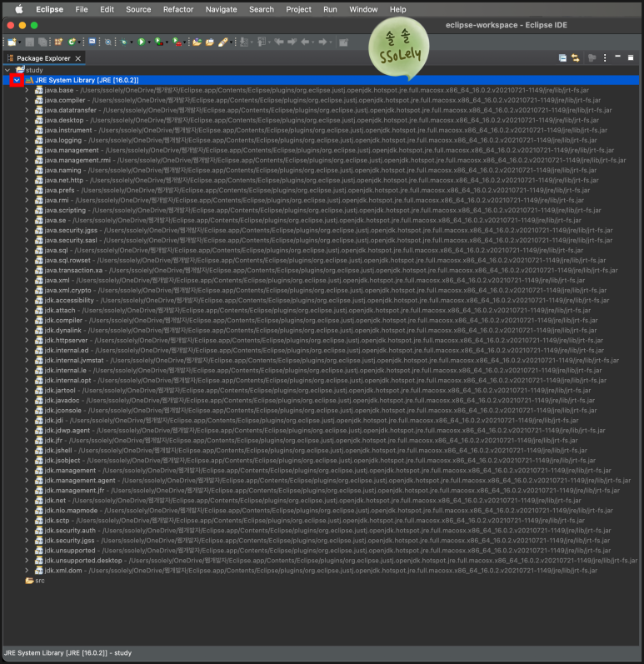
Task: Expand the jdk.compiler module
Action: tap(27, 320)
